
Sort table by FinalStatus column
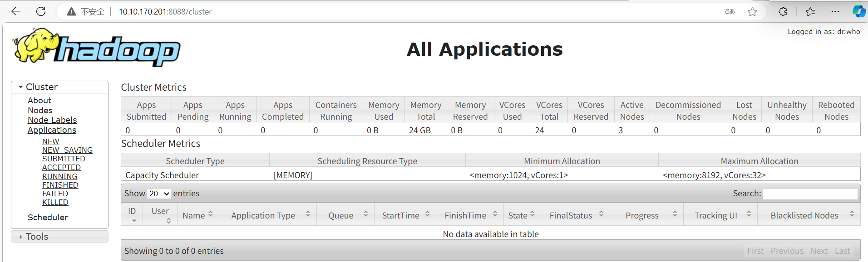click(575, 214)
